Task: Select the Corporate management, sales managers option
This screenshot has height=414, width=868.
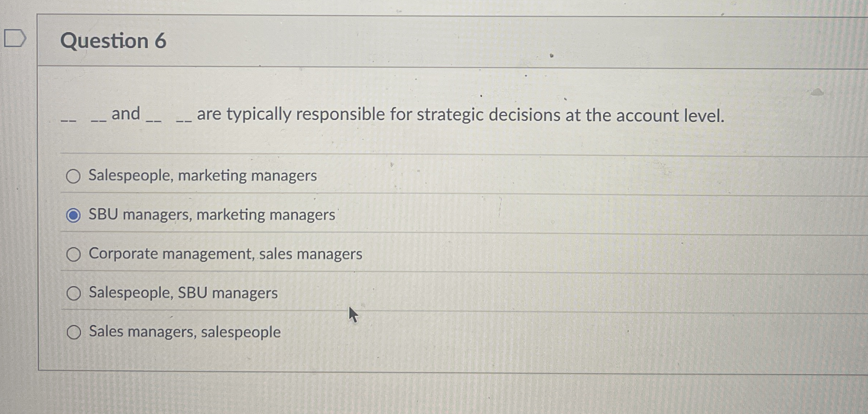Action: point(74,254)
